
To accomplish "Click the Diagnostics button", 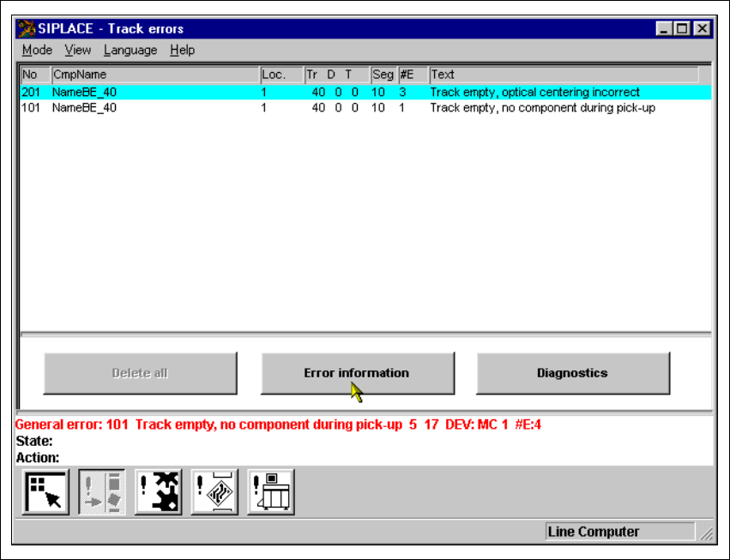I will 573,373.
